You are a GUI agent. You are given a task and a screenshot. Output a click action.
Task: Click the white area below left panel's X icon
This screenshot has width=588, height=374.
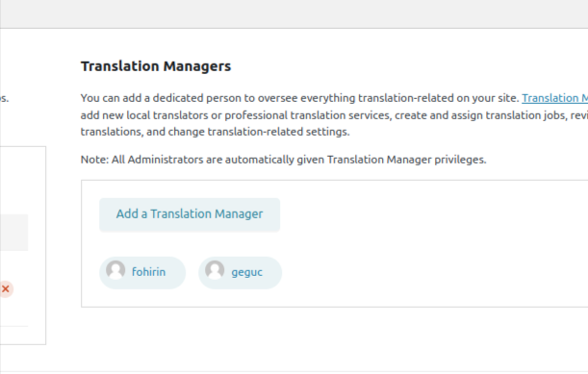15,312
